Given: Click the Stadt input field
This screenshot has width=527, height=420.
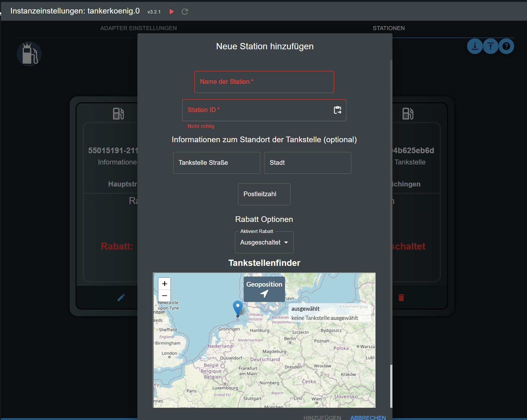Looking at the screenshot, I should click(308, 163).
